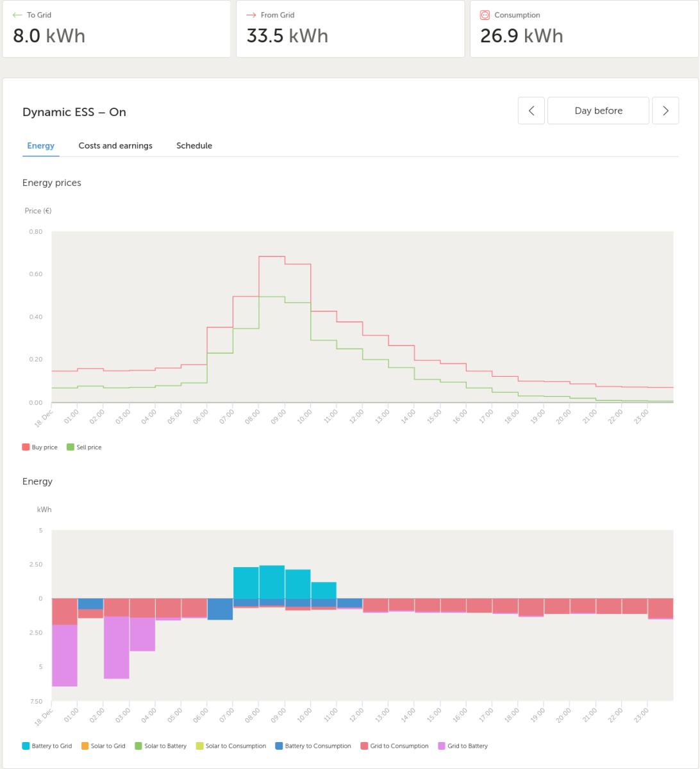Switch to the Costs and earnings tab
The height and width of the screenshot is (769, 700).
coord(115,145)
